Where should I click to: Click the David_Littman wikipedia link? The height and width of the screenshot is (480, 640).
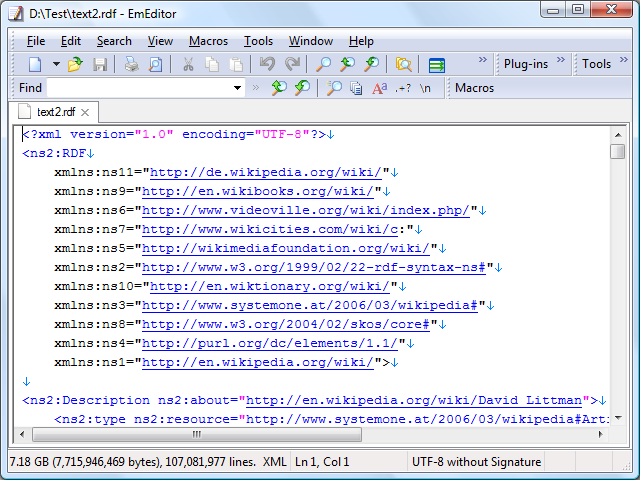pos(414,400)
